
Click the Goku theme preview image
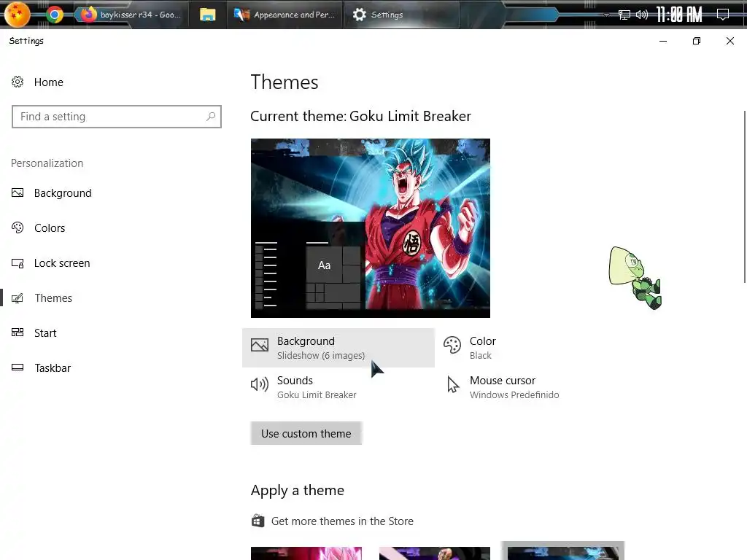click(370, 228)
